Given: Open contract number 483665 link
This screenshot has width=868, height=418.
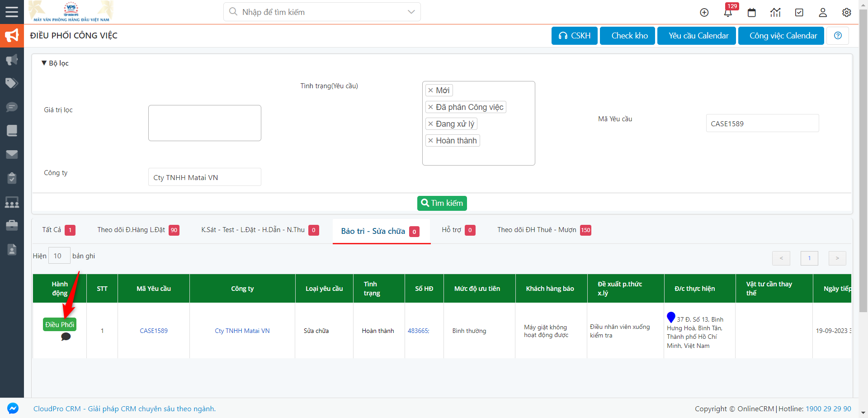Looking at the screenshot, I should click(419, 331).
